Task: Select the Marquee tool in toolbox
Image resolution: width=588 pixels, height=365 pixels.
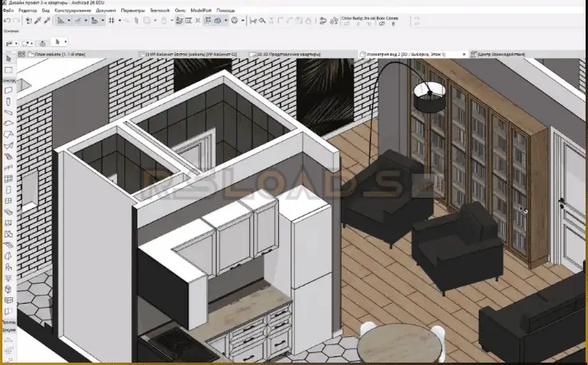Action: pyautogui.click(x=9, y=70)
